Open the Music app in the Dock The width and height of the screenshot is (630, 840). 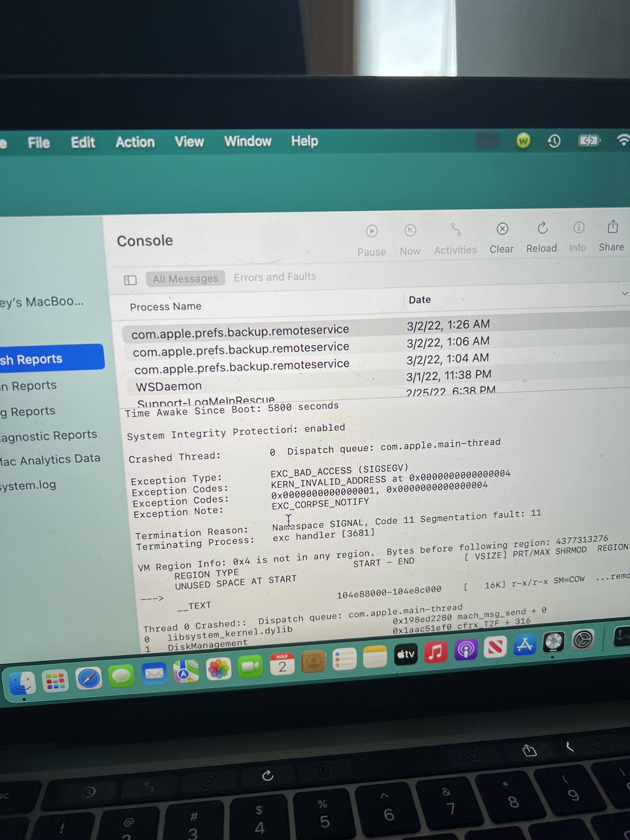(x=435, y=652)
